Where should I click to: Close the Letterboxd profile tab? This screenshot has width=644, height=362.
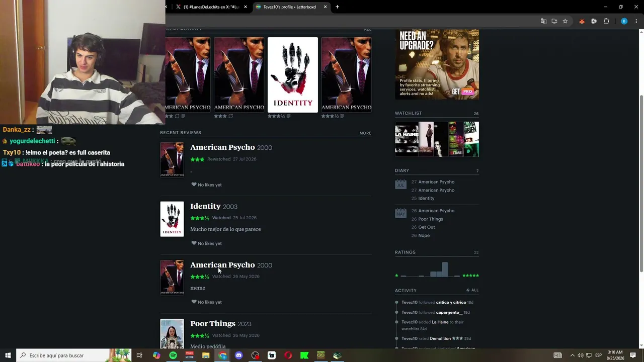325,7
